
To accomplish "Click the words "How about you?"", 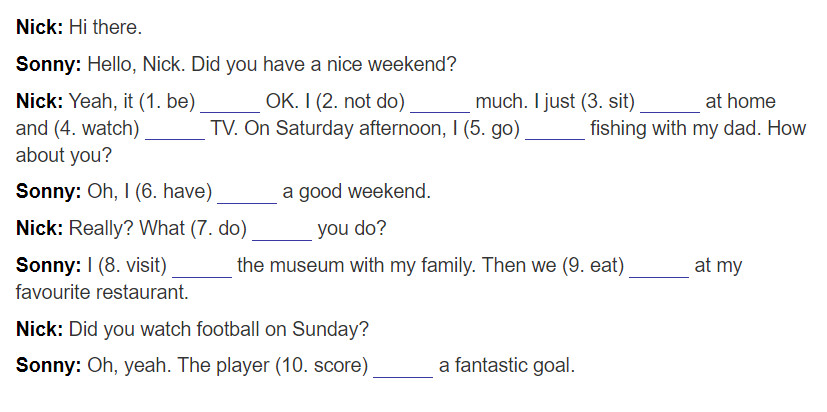I will point(411,142).
